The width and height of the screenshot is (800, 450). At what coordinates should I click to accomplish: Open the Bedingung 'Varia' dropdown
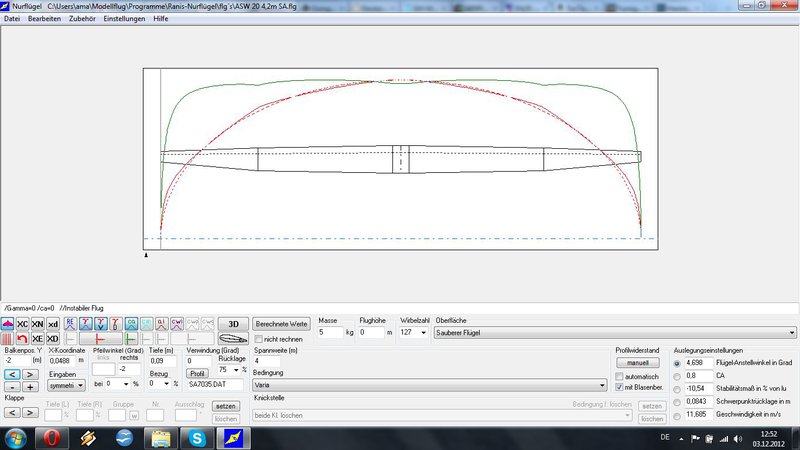[x=601, y=384]
